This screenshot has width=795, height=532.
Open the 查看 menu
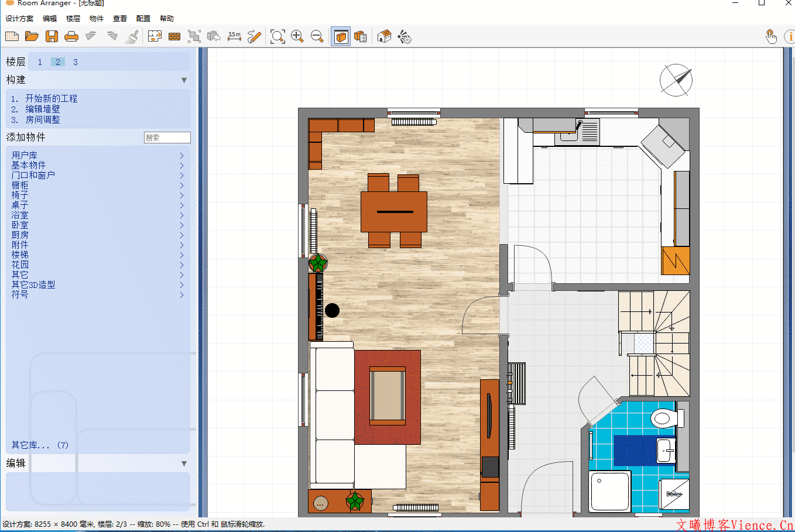click(119, 19)
